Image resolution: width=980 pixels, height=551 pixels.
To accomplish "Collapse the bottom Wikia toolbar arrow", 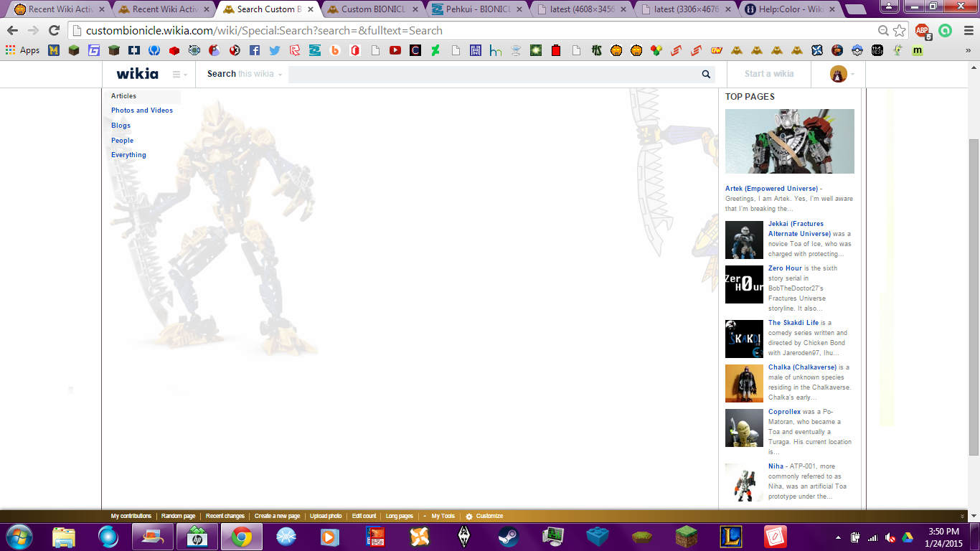I will point(963,516).
